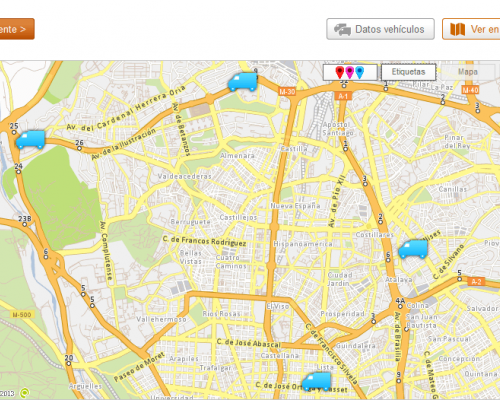This screenshot has width=500, height=400.
Task: Open the Datos vehículos button
Action: pos(380,29)
